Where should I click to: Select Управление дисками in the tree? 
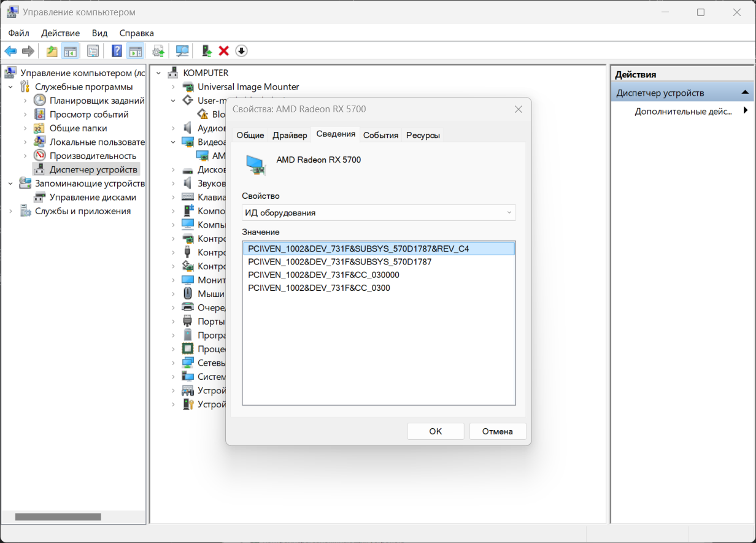coord(93,198)
